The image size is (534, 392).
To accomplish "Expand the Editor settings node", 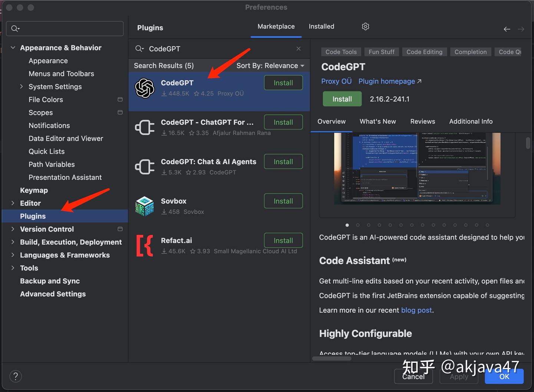I will (x=13, y=203).
